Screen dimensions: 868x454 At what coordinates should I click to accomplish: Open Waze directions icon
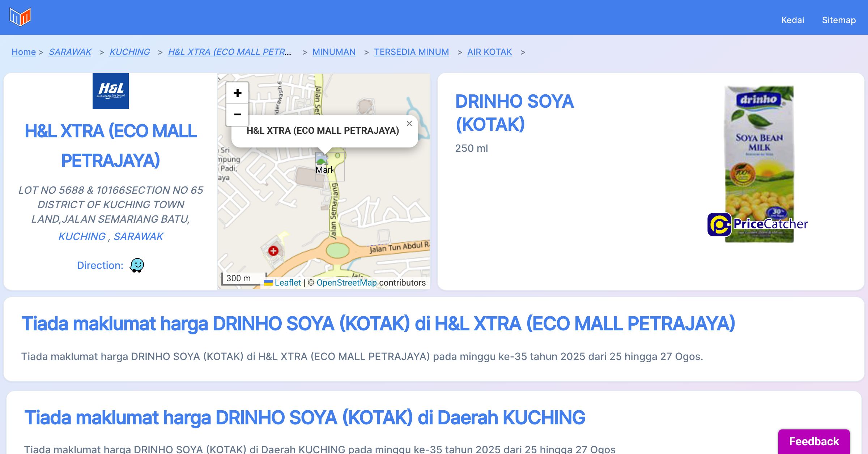137,265
